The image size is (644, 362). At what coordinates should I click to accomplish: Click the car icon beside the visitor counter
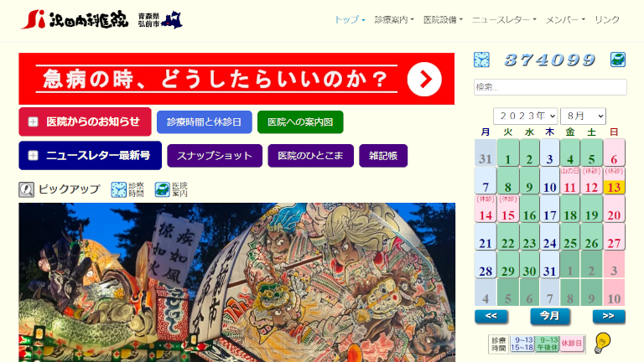point(618,59)
